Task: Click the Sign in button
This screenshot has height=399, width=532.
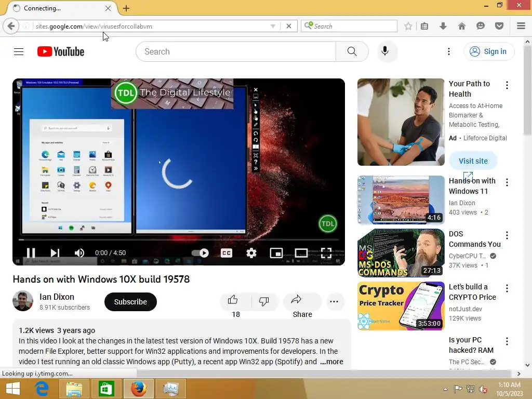Action: click(x=488, y=51)
